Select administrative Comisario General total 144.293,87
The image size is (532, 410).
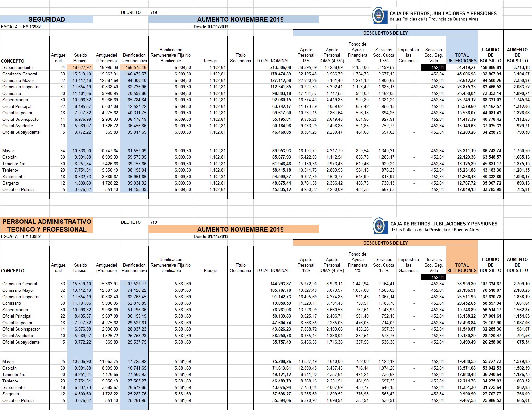point(280,284)
